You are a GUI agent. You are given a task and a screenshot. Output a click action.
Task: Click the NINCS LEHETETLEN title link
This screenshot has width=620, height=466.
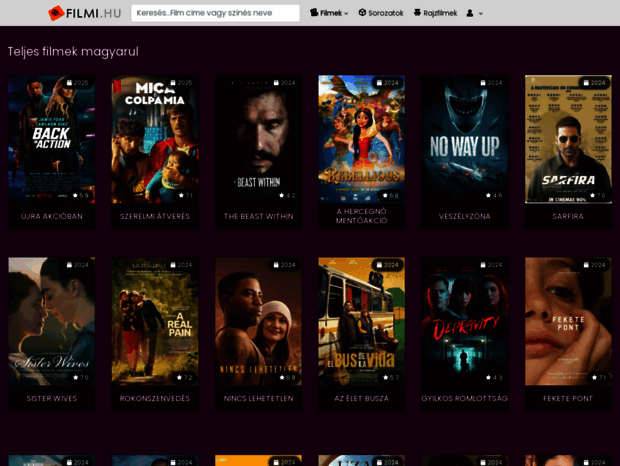coord(259,398)
